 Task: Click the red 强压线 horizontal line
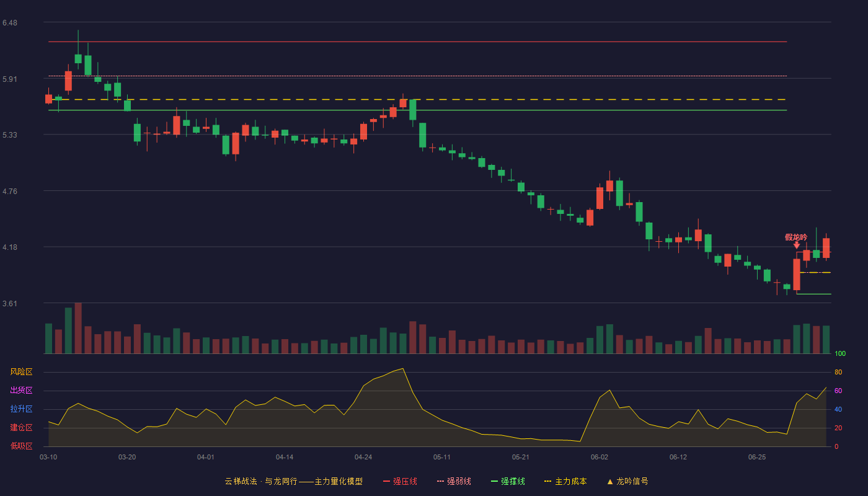click(417, 42)
